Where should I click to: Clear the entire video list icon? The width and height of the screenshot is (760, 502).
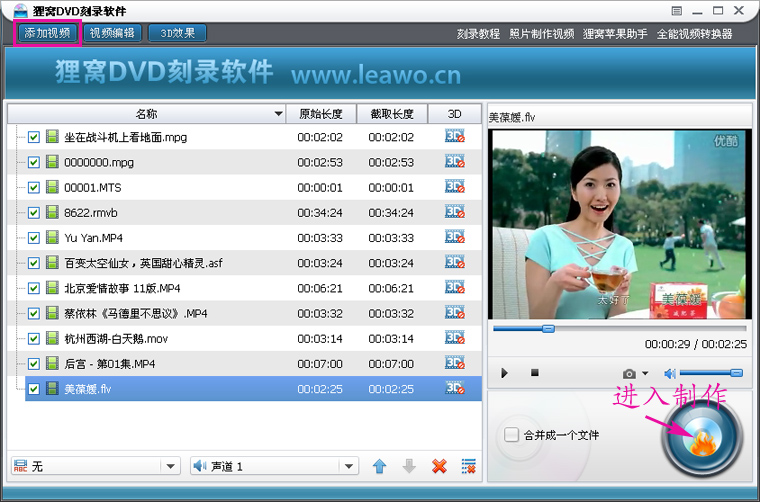pyautogui.click(x=469, y=466)
